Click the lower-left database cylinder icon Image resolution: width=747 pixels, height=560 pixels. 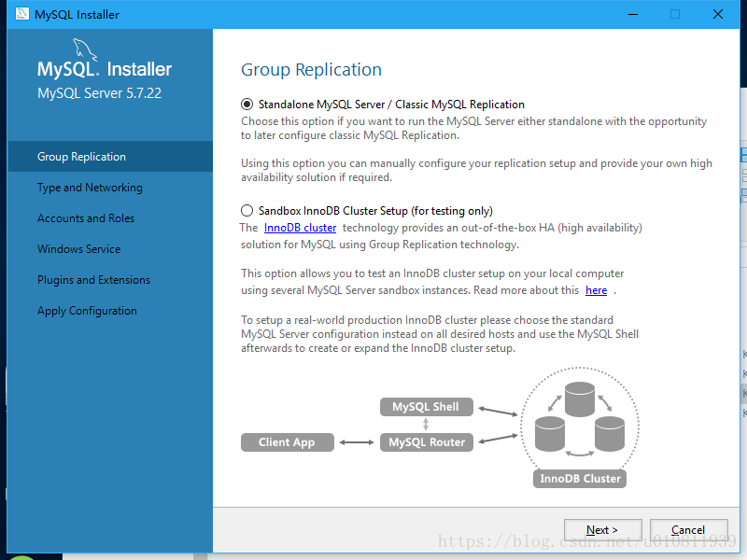click(550, 433)
